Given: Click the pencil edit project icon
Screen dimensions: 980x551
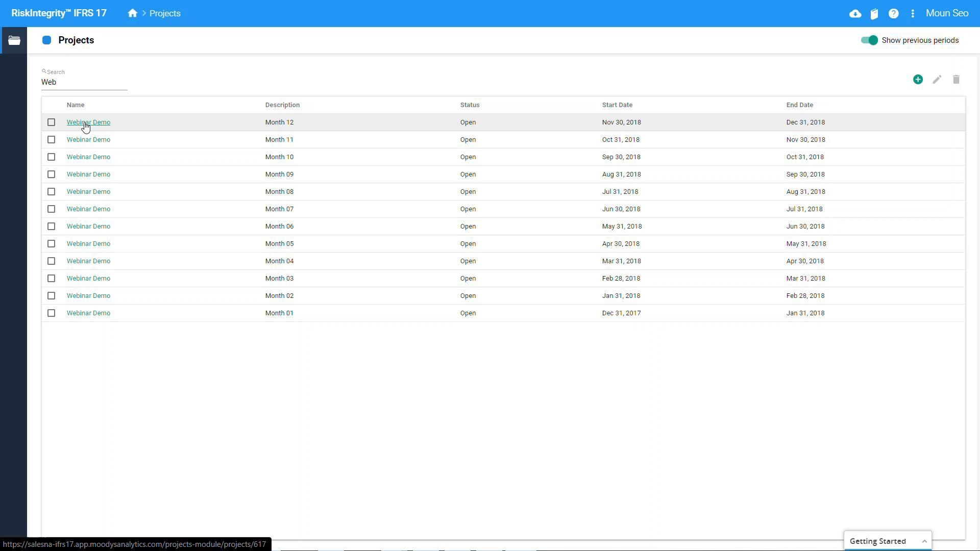Looking at the screenshot, I should [937, 80].
